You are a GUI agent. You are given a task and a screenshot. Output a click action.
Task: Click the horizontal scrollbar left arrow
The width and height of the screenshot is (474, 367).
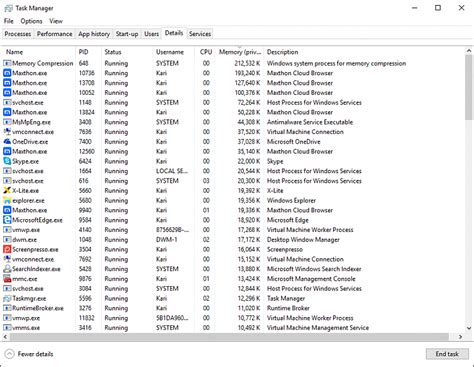coord(5,337)
